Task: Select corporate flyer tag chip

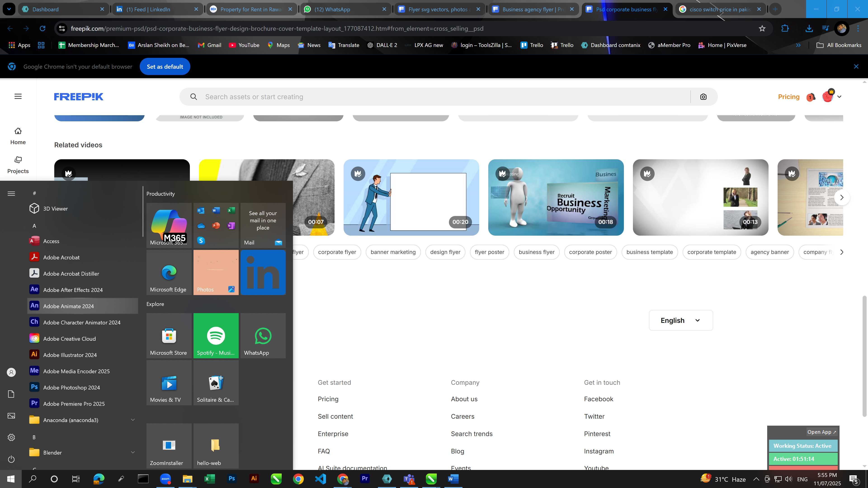Action: pos(337,252)
